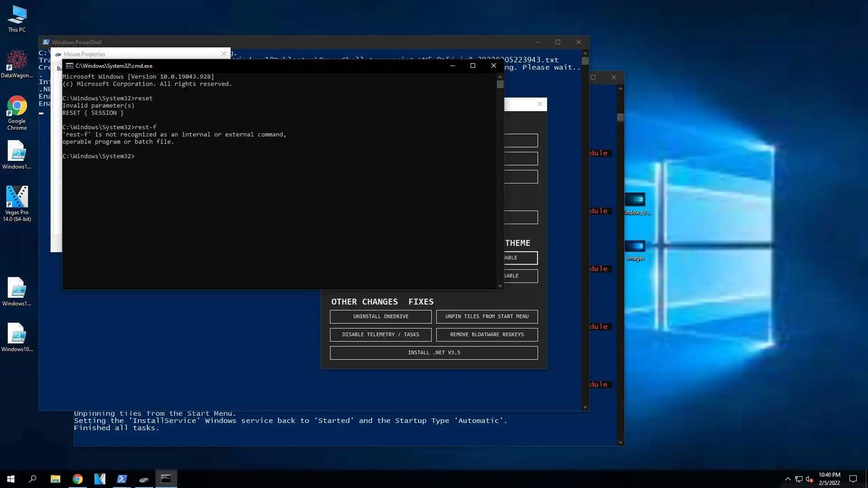Click Unpin Tiles From Start Menu
The image size is (868, 488).
(x=486, y=316)
